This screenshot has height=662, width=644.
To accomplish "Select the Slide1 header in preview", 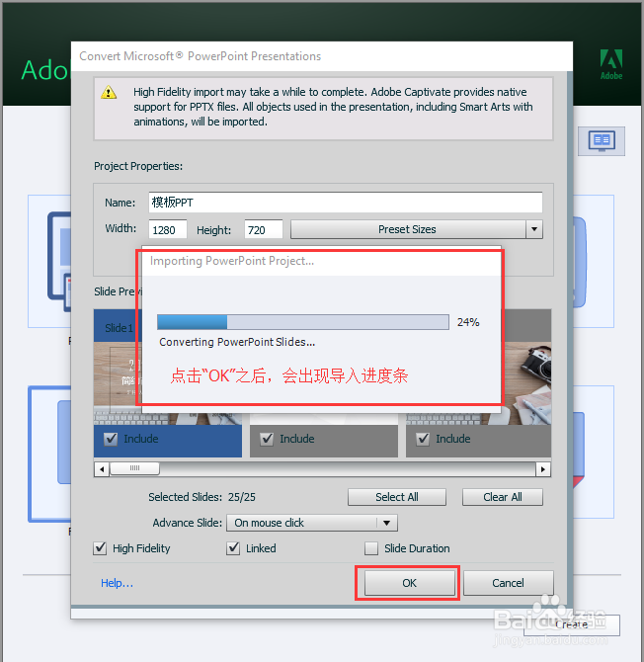I will (x=119, y=328).
